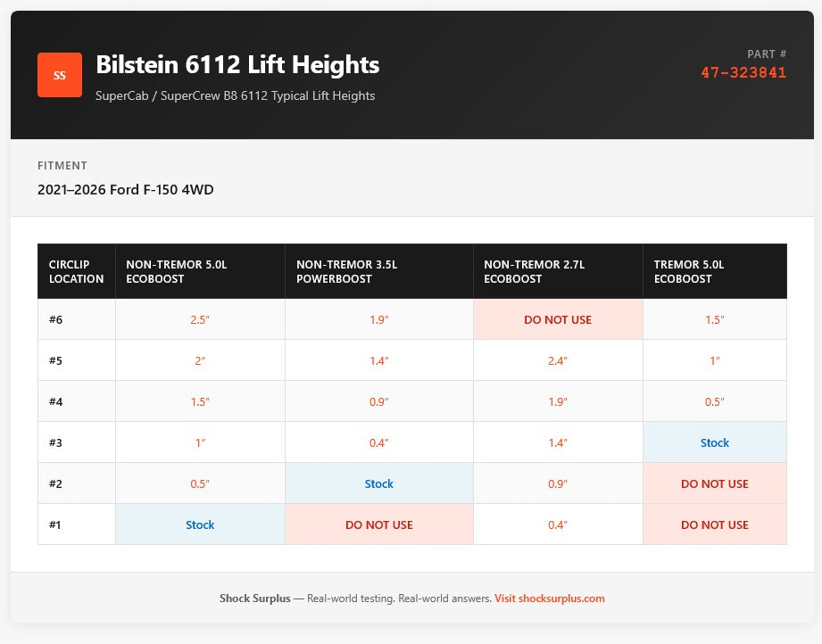The width and height of the screenshot is (822, 644).
Task: Click the 1" cell in row #3
Action: [x=200, y=442]
